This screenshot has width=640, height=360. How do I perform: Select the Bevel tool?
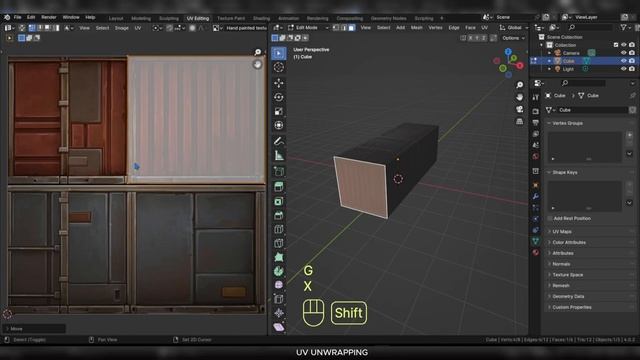[x=279, y=215]
